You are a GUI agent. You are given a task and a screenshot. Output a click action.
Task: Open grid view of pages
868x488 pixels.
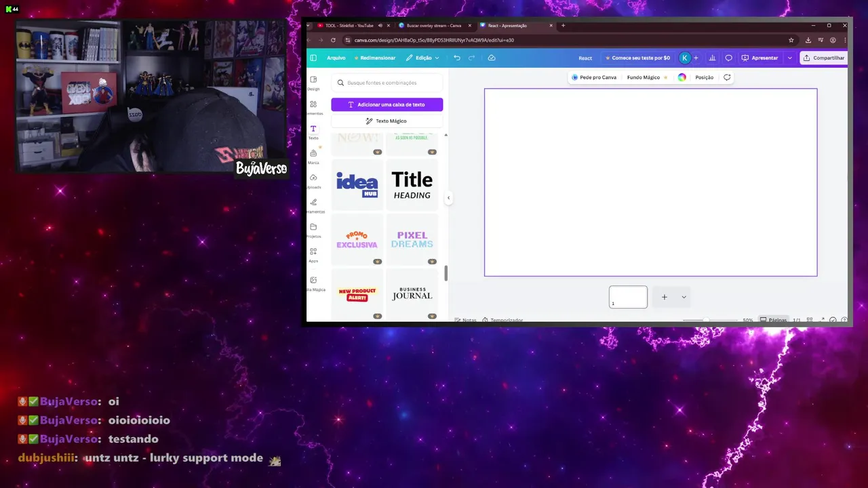pyautogui.click(x=810, y=320)
